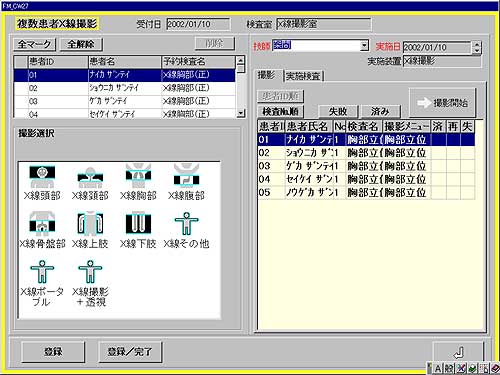The image size is (500, 375).
Task: Click the 削除 delete button
Action: click(x=214, y=43)
